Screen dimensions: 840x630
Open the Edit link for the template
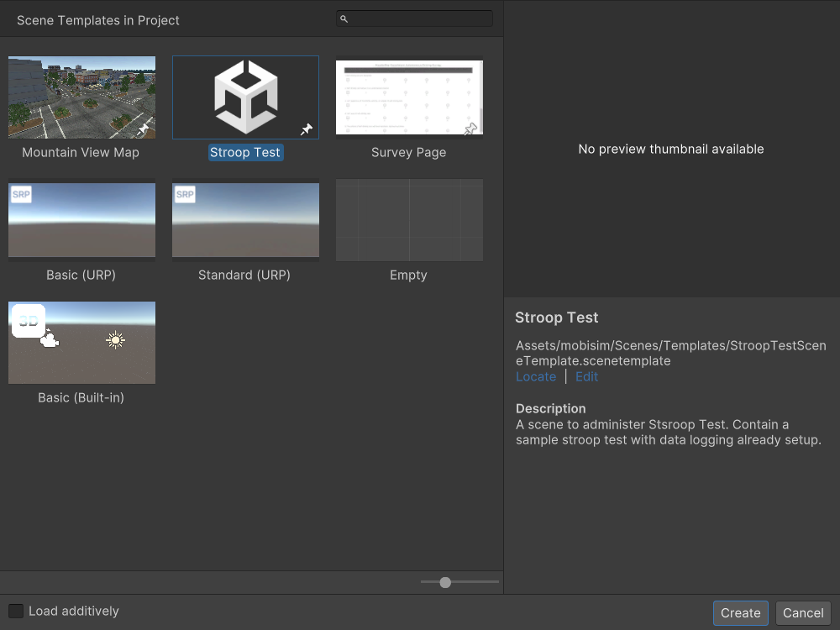point(586,376)
